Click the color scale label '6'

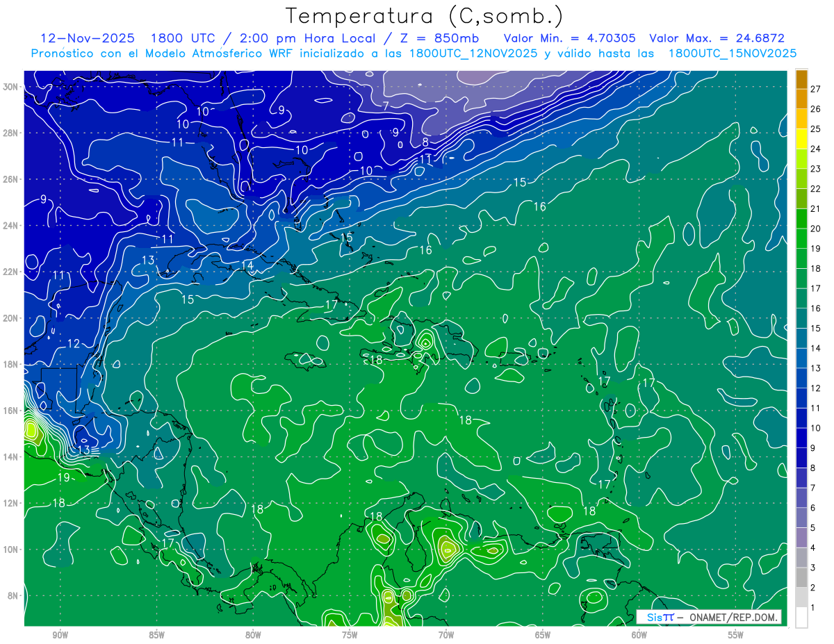(x=813, y=507)
